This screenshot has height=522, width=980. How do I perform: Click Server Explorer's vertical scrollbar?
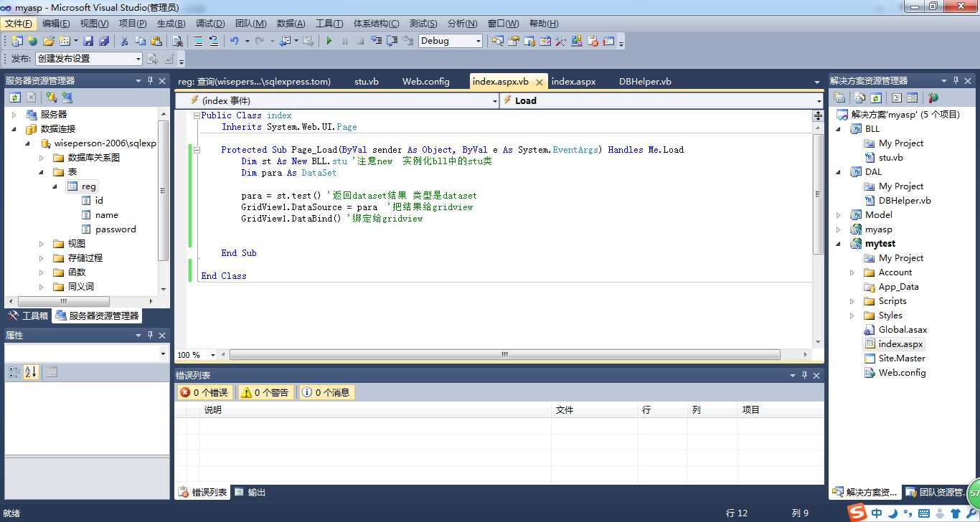[x=164, y=191]
